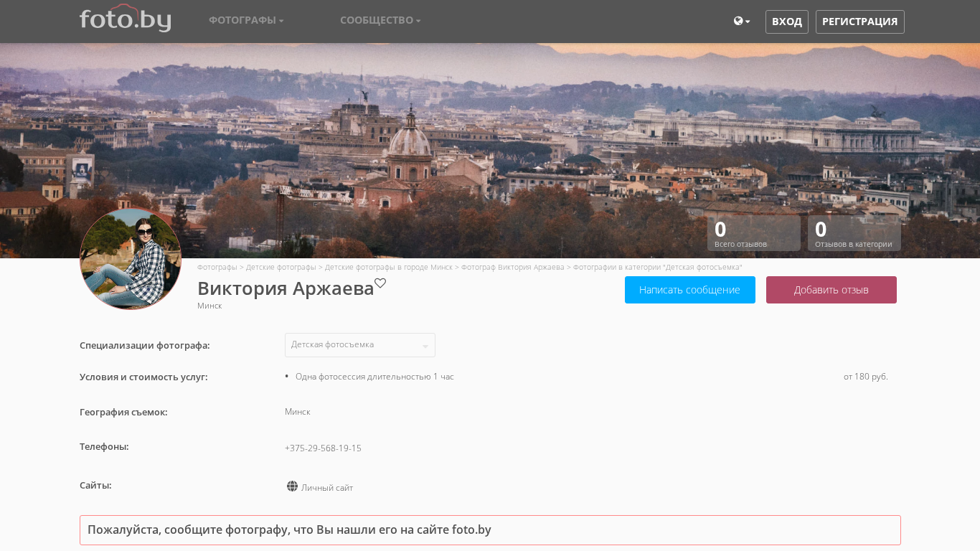Click Добавить отзыв button
The height and width of the screenshot is (551, 980).
[x=831, y=290]
